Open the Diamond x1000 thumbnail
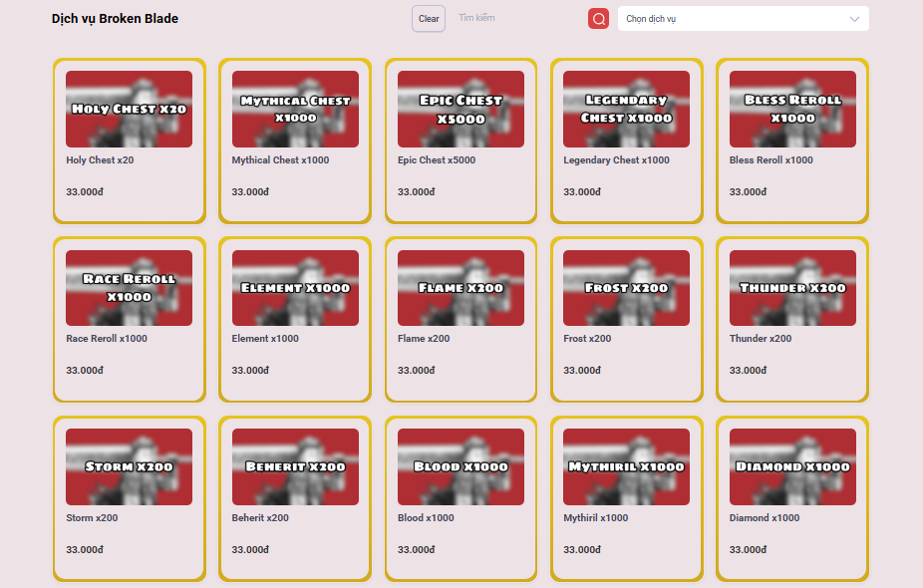This screenshot has width=923, height=588. click(792, 466)
